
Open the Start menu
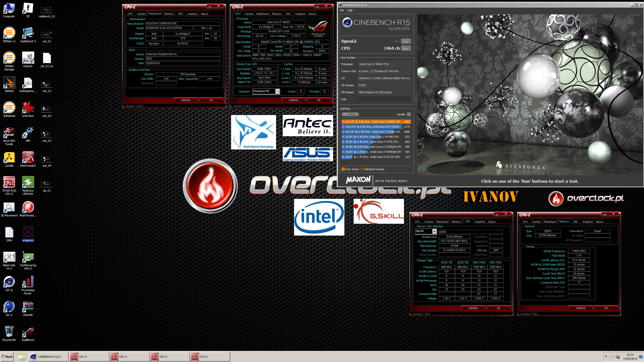[x=7, y=356]
